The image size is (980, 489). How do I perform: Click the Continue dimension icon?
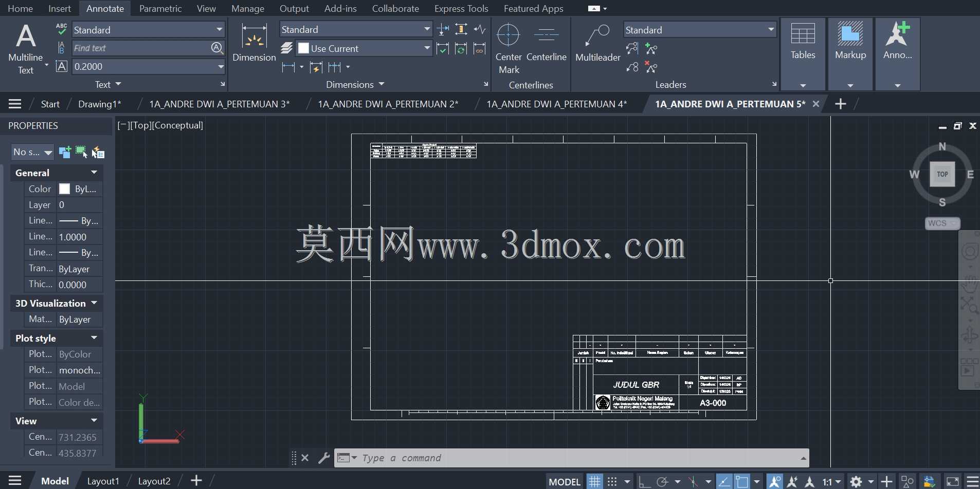[x=334, y=67]
